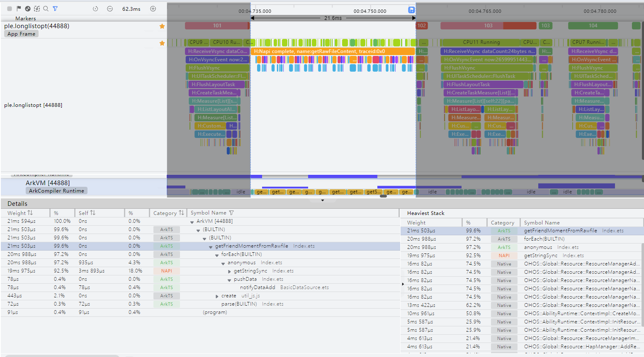Click the first H:ReceiveVsync dataCo slice
This screenshot has width=644, height=357.
217,51
